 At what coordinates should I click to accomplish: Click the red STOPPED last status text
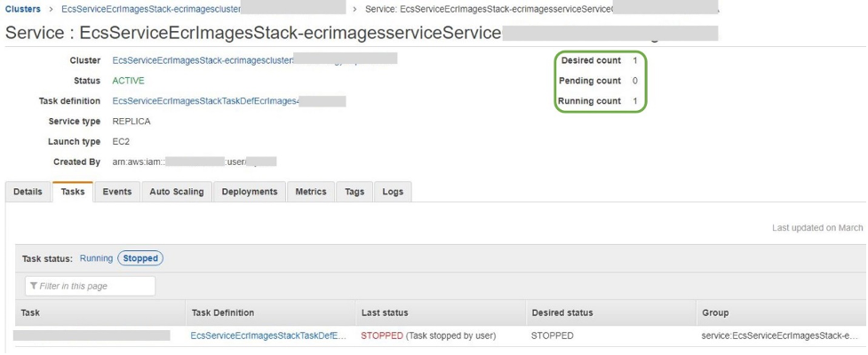382,335
